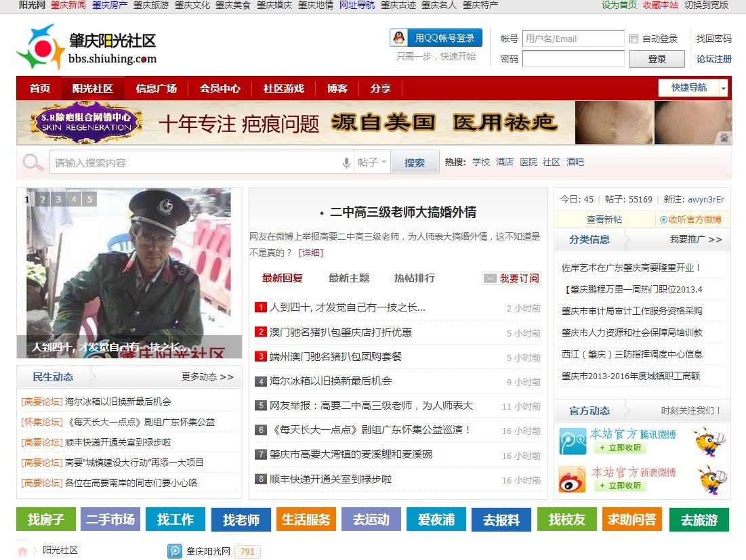The image size is (746, 560).
Task: Select slide number 5 on carousel
Action: click(x=90, y=199)
